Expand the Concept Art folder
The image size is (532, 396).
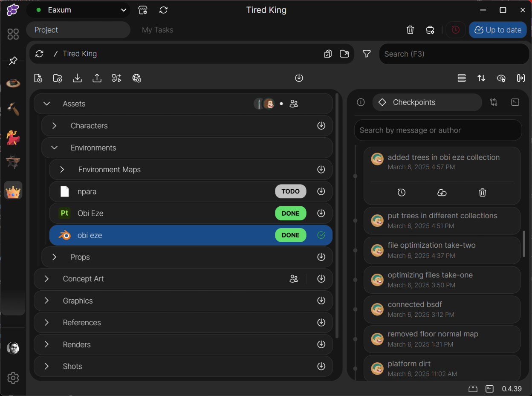coord(47,279)
